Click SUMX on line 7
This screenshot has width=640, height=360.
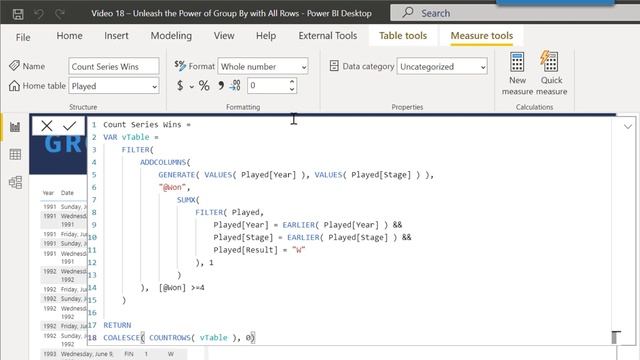coord(186,200)
